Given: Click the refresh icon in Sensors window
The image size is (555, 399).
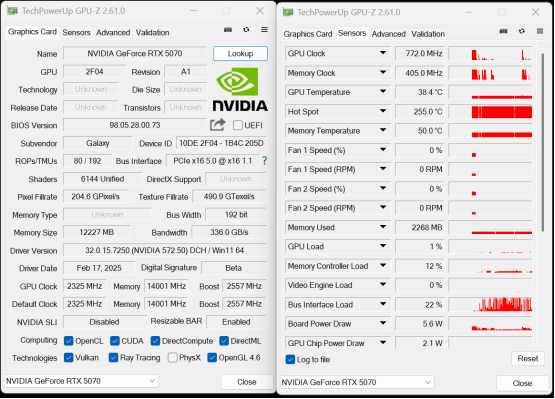Looking at the screenshot, I should coord(522,31).
